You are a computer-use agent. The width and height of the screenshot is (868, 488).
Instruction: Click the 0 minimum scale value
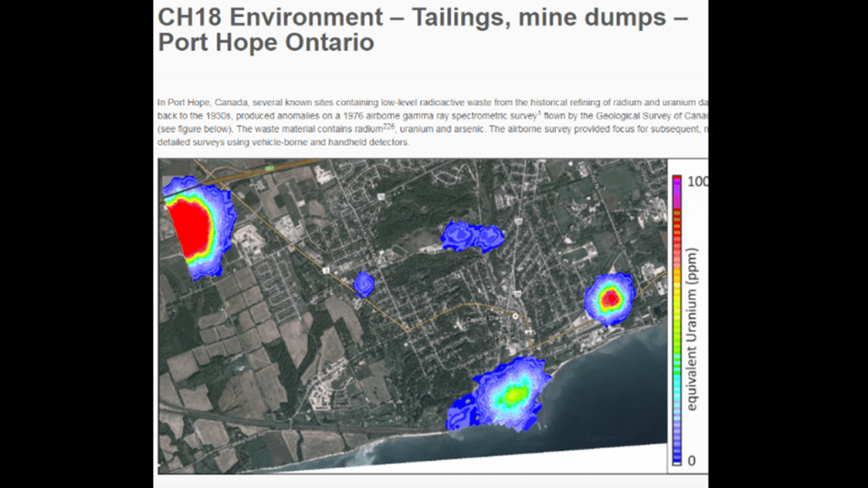pos(692,461)
